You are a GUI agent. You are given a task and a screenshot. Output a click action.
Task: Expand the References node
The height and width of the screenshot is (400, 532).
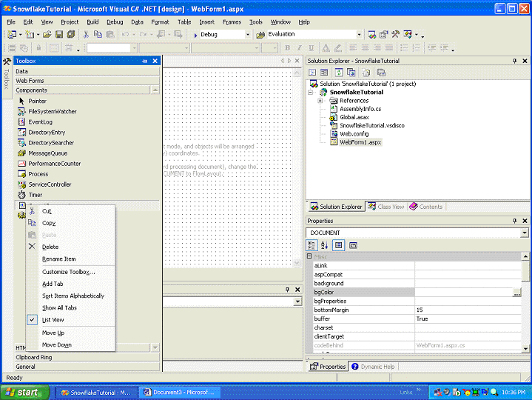[x=320, y=101]
